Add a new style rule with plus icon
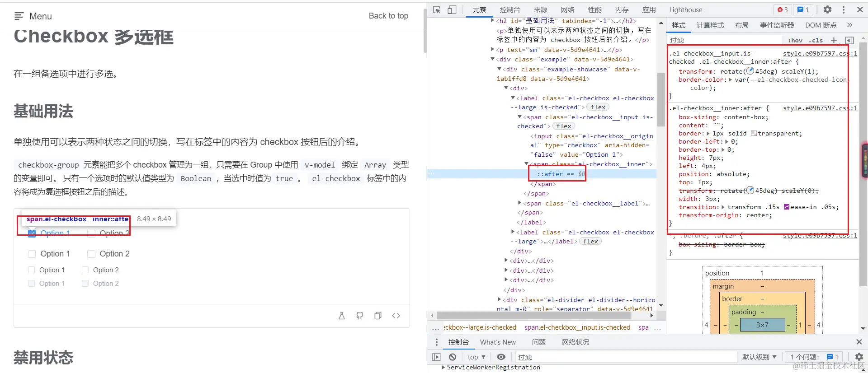This screenshot has width=868, height=373. [x=834, y=40]
